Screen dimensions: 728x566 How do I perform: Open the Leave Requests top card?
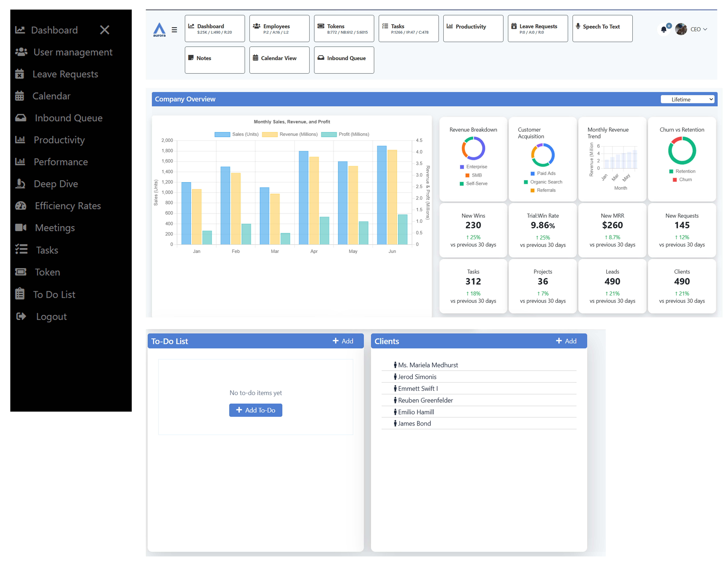[538, 28]
